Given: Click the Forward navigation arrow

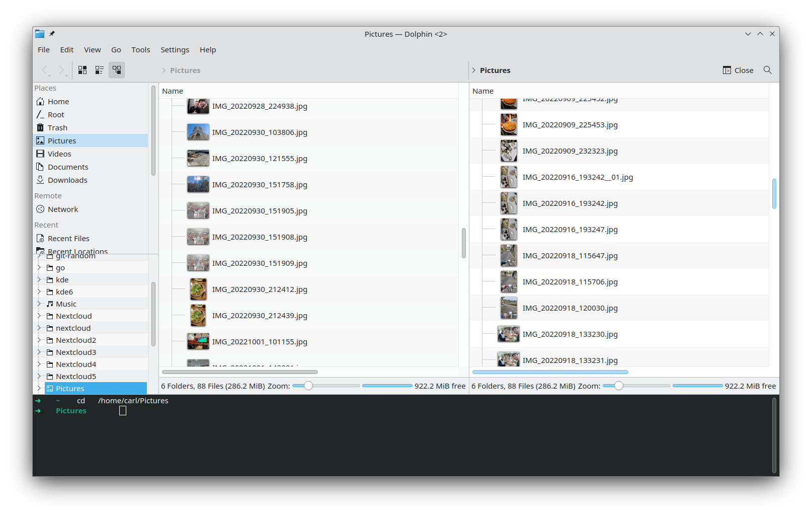Looking at the screenshot, I should [61, 70].
